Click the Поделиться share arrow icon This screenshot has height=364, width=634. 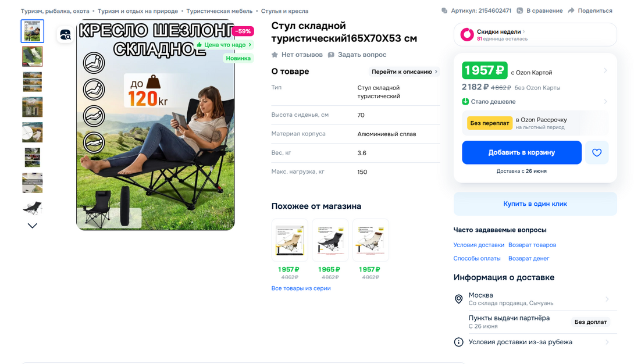pyautogui.click(x=571, y=10)
